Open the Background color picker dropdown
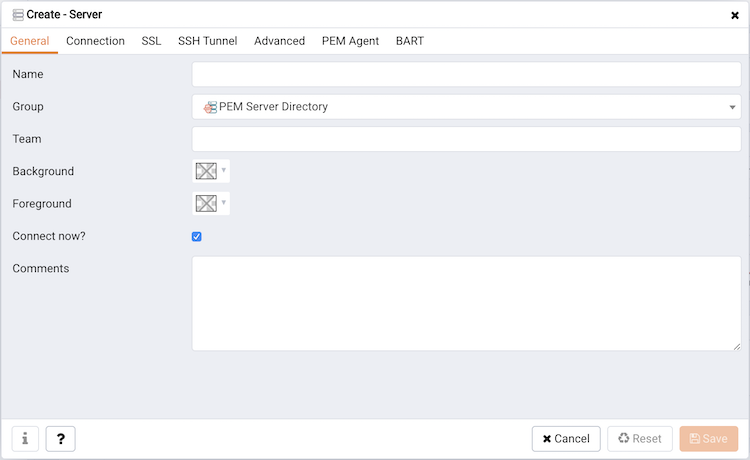750x460 pixels. (211, 171)
